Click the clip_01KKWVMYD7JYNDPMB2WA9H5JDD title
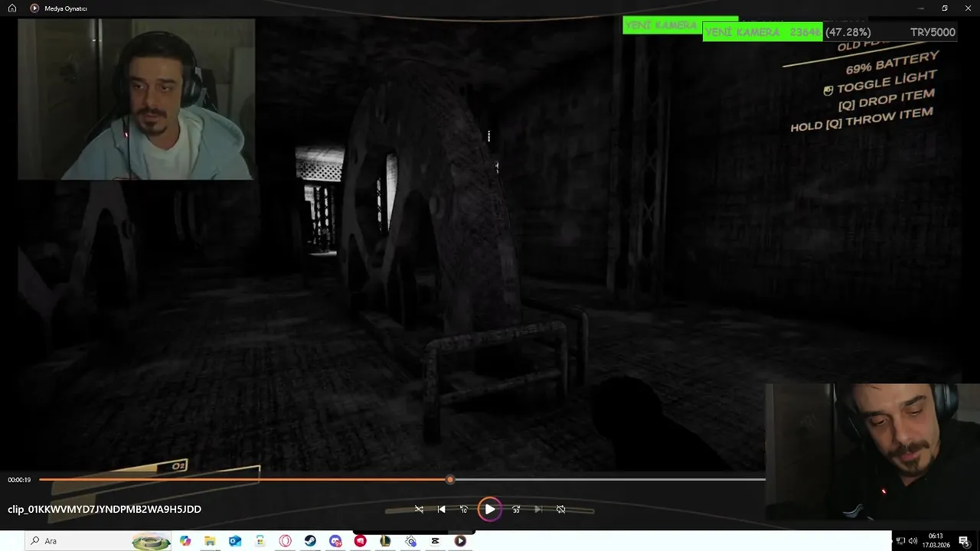The width and height of the screenshot is (980, 551). click(x=104, y=509)
